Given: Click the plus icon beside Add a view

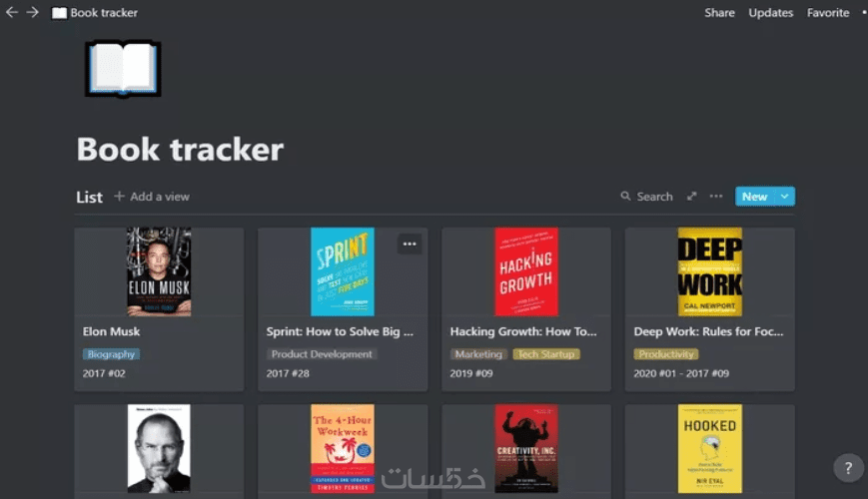Looking at the screenshot, I should (119, 196).
